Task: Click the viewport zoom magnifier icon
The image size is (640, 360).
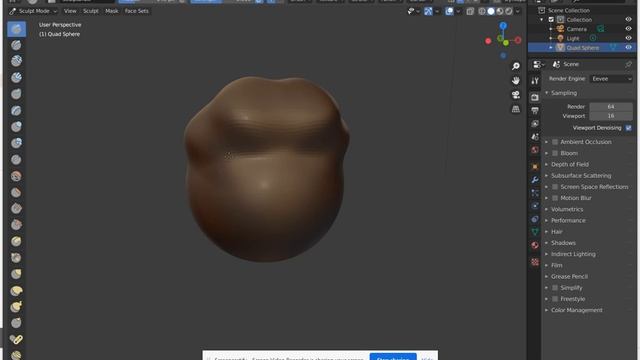Action: coord(516,66)
